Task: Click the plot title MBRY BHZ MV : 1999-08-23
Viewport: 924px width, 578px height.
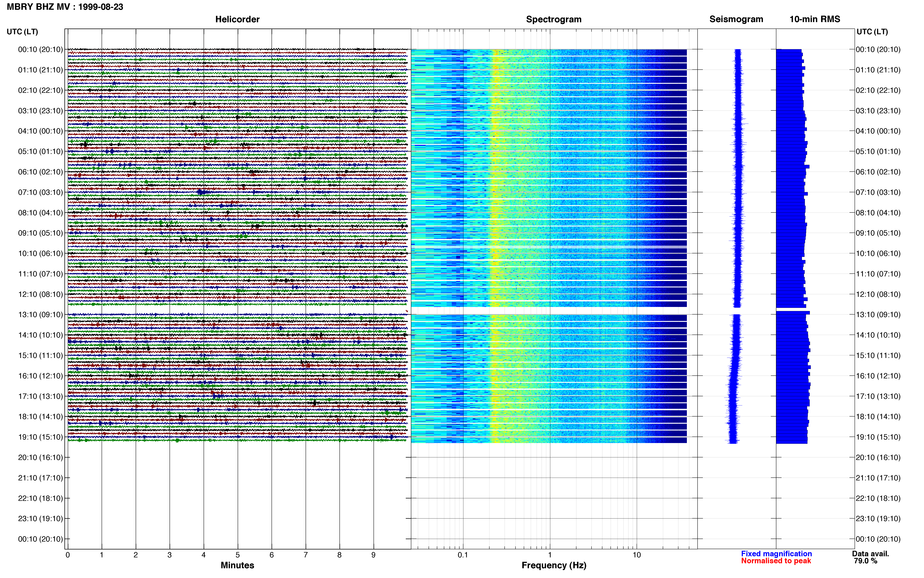Action: coord(65,7)
